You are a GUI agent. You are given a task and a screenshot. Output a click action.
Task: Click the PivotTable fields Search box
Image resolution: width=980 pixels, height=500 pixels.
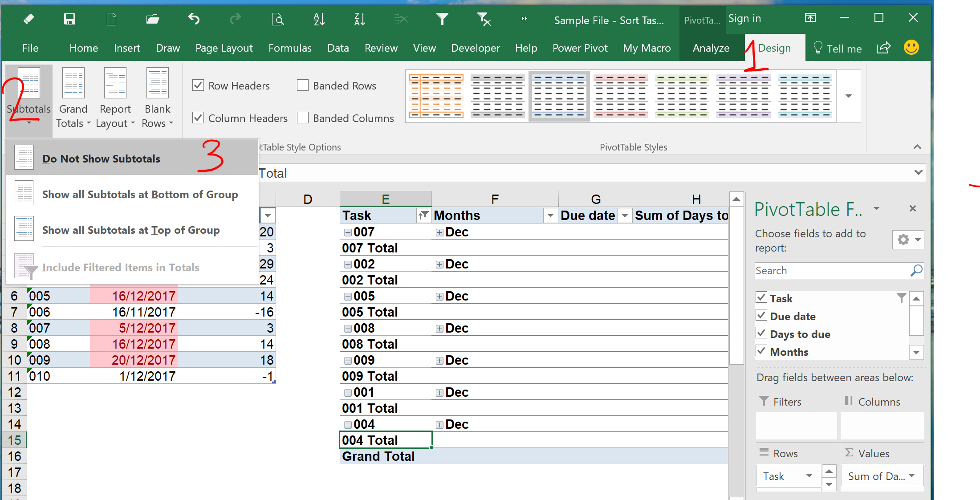point(832,271)
